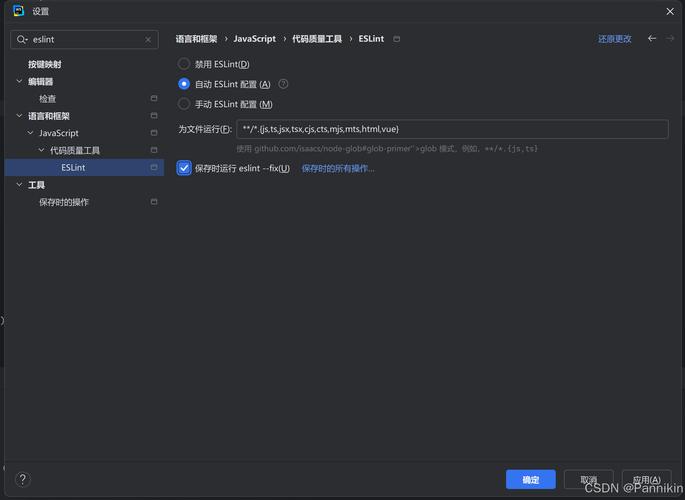
Task: Select the 手动 ESLint 配置 radio button
Action: [x=184, y=104]
